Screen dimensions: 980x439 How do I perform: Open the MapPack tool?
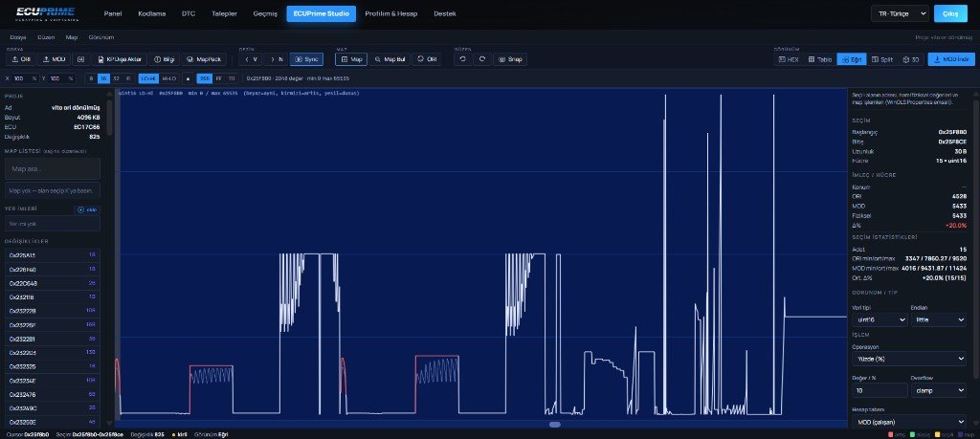coord(204,59)
